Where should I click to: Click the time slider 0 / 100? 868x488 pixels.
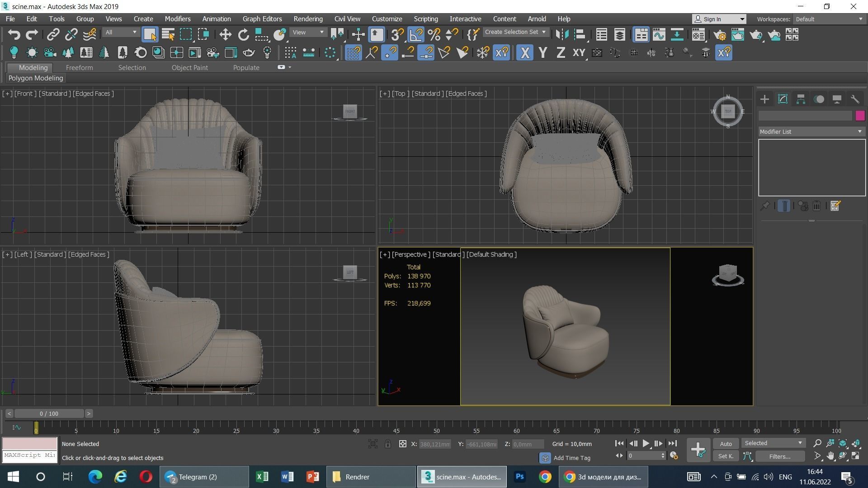[49, 413]
